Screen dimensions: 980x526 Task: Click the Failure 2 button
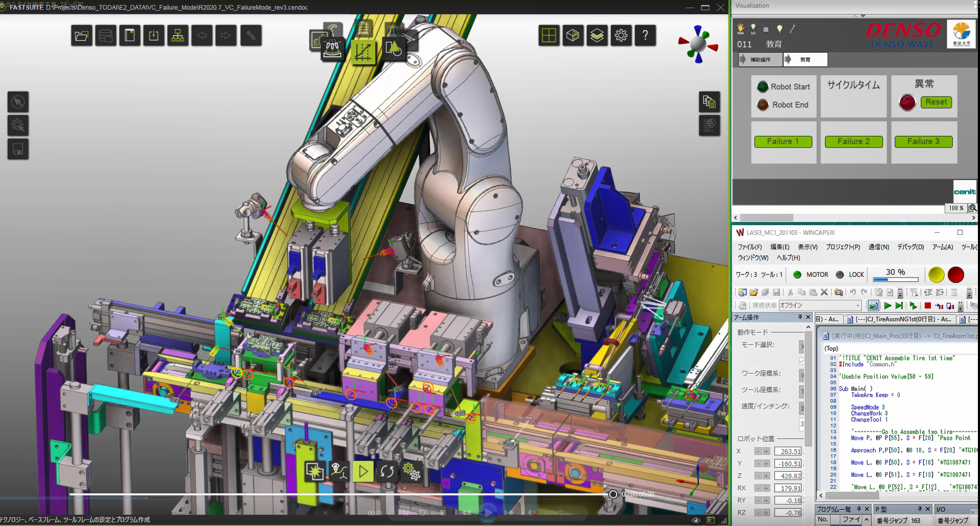coord(853,141)
